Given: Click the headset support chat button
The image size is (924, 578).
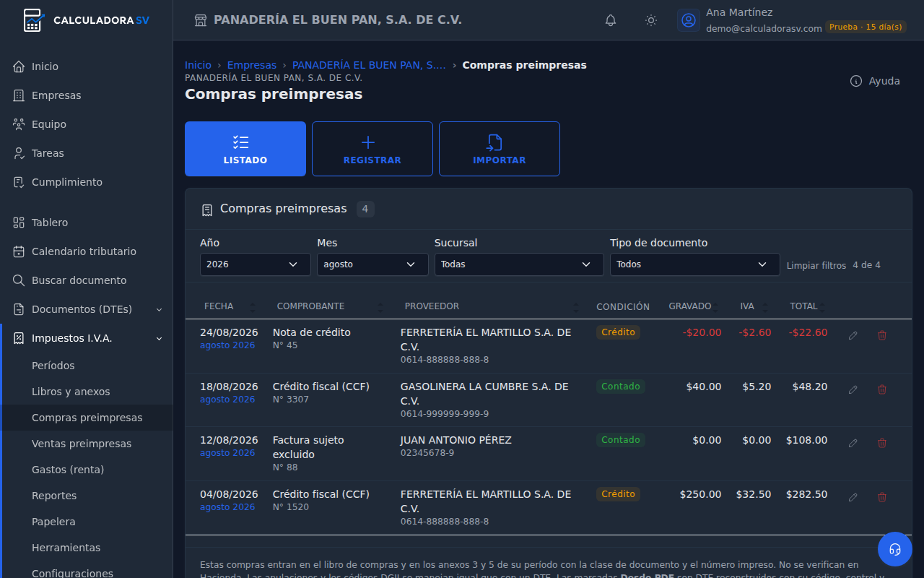Looking at the screenshot, I should point(895,549).
